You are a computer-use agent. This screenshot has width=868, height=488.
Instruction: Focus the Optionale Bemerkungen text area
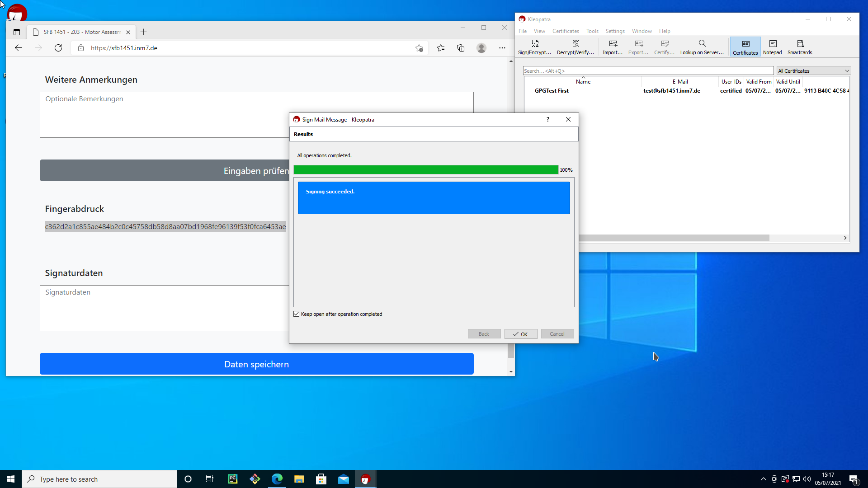(x=256, y=115)
